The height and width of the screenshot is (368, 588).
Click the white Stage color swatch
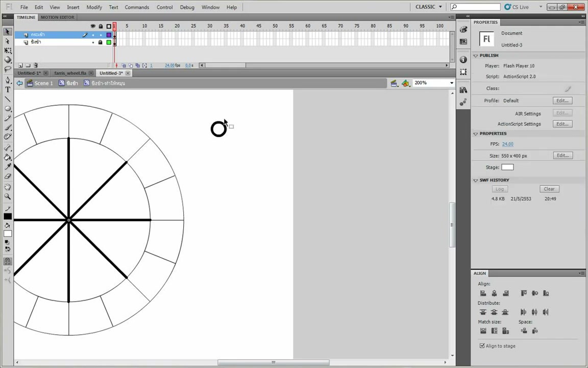[507, 168]
